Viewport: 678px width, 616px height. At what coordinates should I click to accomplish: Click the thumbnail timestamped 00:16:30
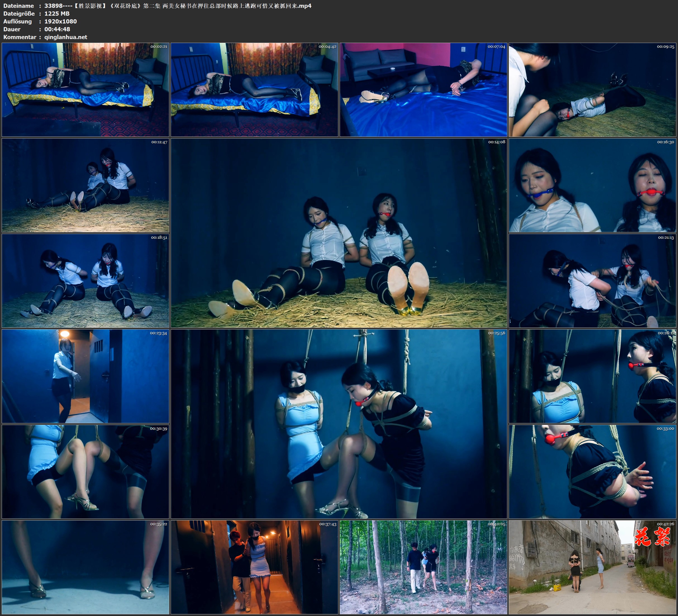click(592, 185)
